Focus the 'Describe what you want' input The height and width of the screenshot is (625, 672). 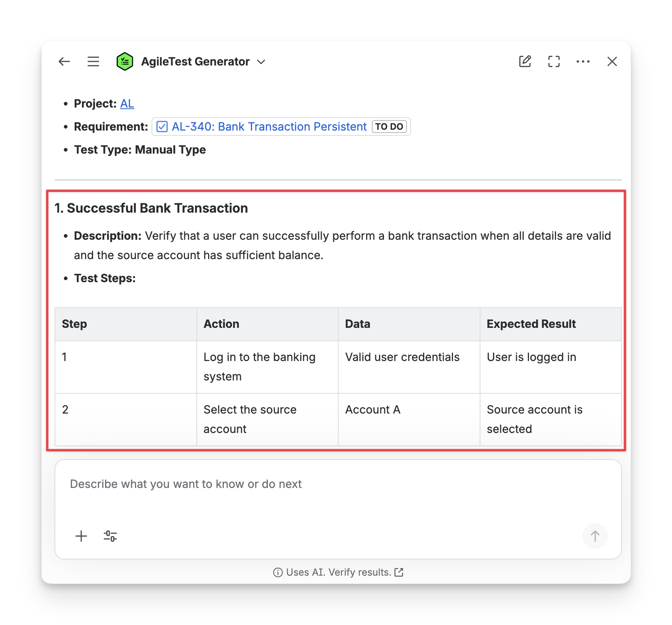[x=338, y=484]
